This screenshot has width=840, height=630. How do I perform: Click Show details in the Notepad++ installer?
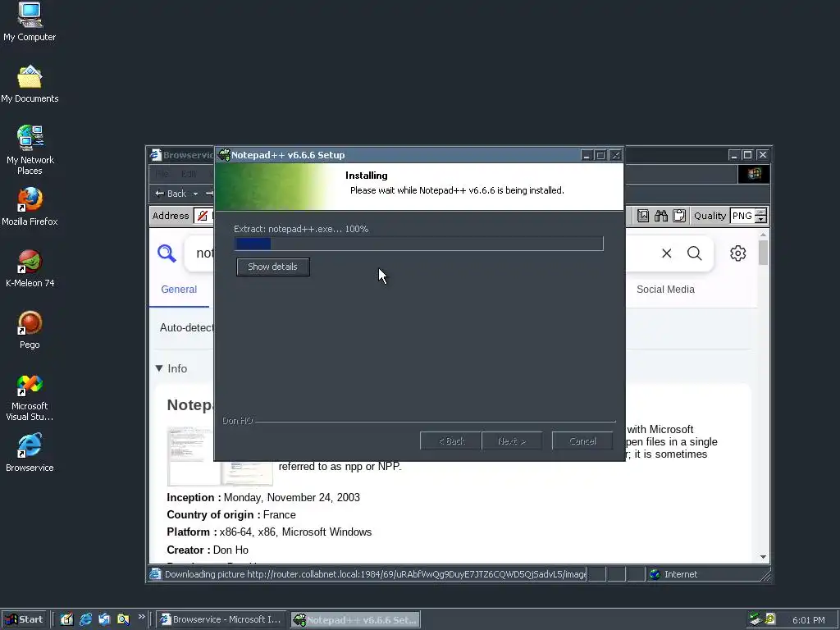[272, 267]
